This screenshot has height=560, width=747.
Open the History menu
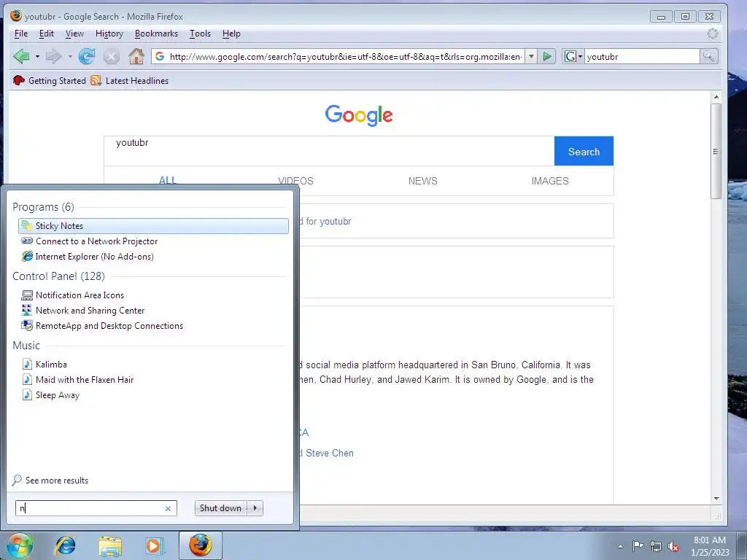pyautogui.click(x=109, y=34)
